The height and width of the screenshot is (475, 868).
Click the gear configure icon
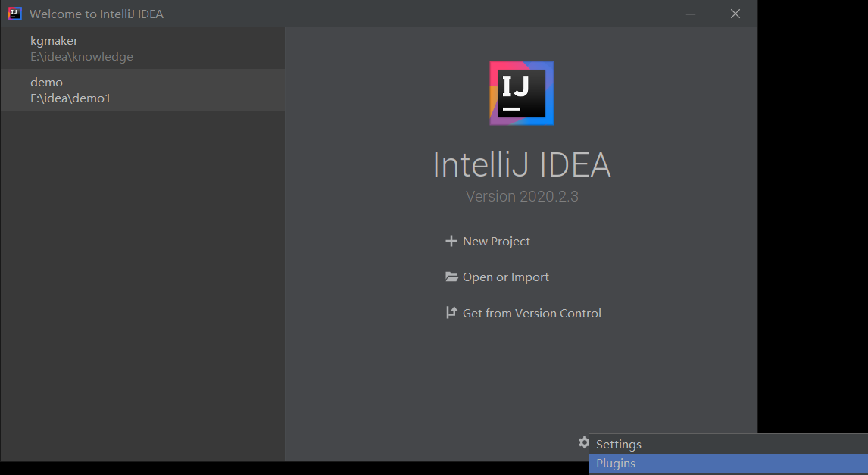583,442
